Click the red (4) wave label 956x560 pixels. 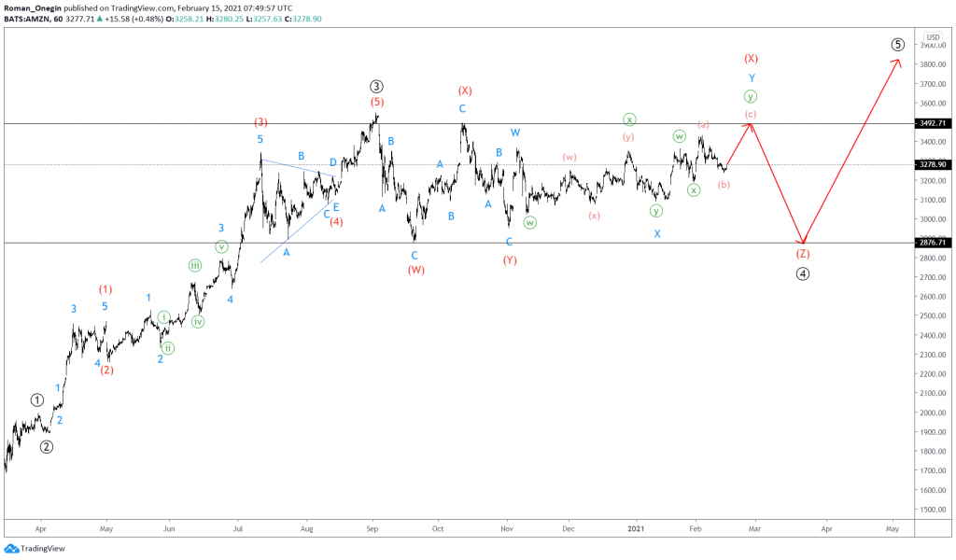click(x=336, y=222)
